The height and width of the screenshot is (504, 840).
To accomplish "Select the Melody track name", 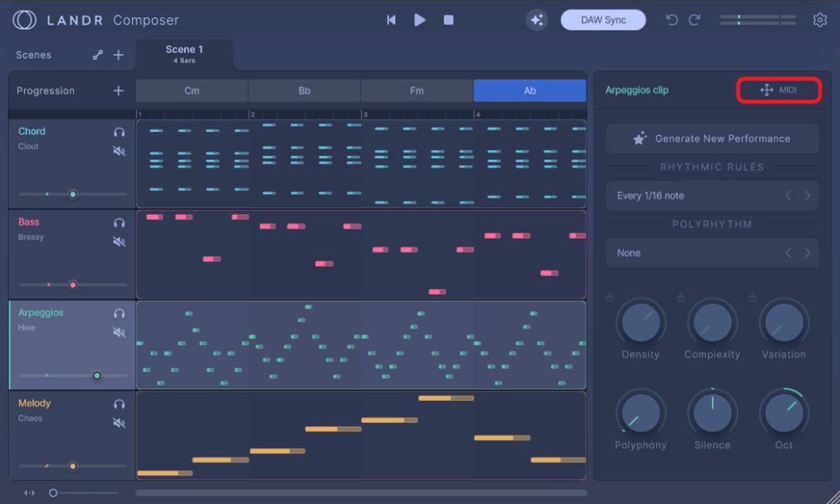I will 34,403.
